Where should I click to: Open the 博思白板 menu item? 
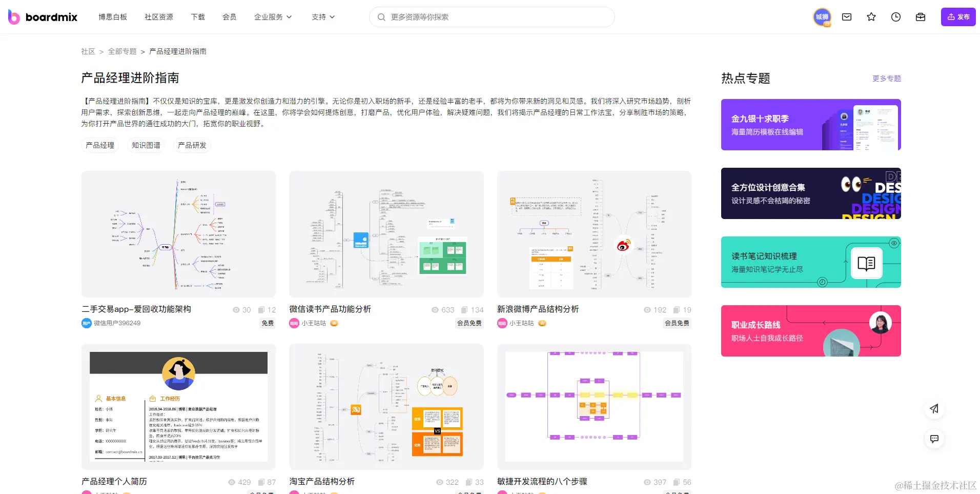pos(113,17)
